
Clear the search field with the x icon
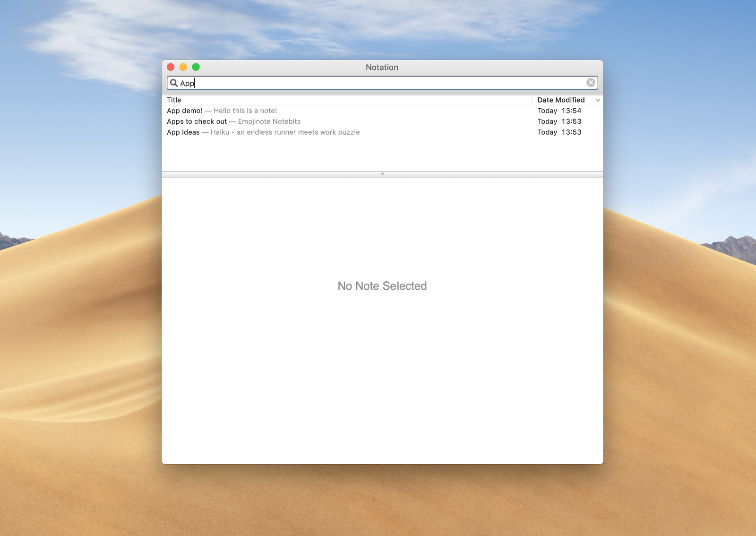(x=591, y=83)
